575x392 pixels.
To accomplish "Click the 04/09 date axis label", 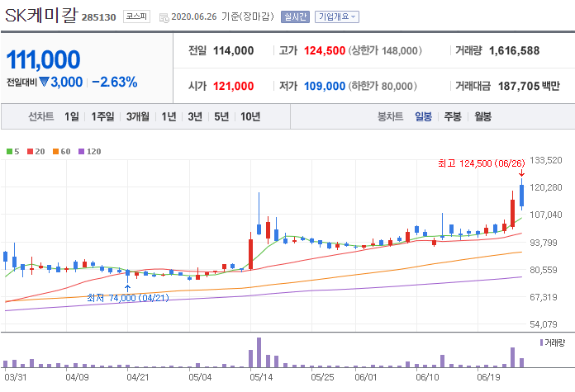I will 77,377.
